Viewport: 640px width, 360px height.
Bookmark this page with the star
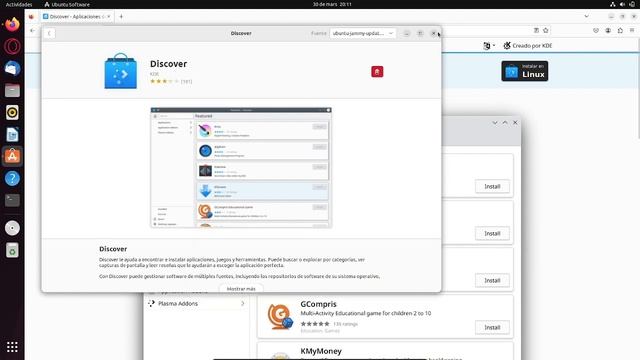click(x=546, y=31)
